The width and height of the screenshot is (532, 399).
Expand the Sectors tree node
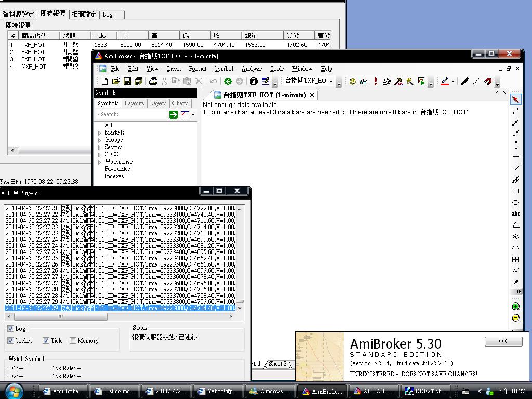pyautogui.click(x=99, y=148)
